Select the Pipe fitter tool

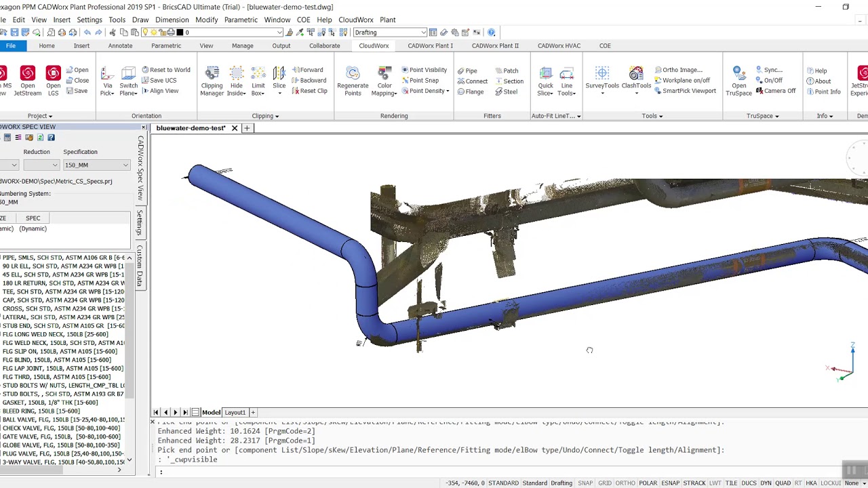coord(467,70)
